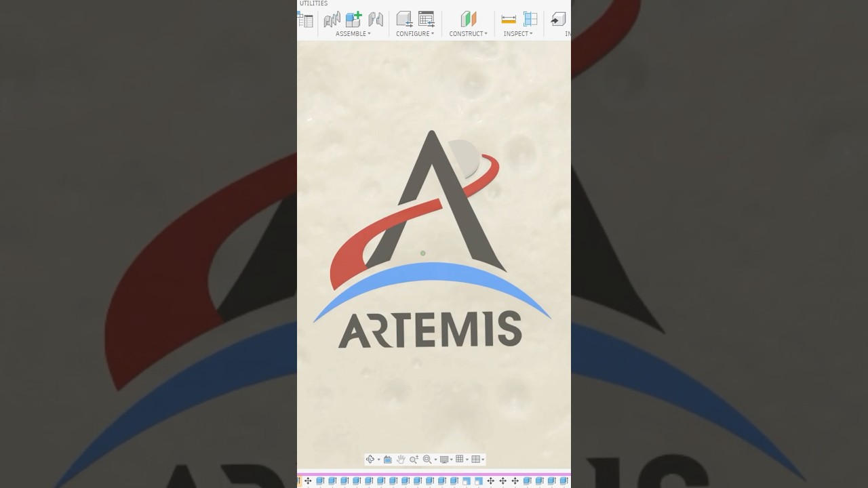Select the Offset Plane construct tool
Image resolution: width=868 pixels, height=488 pixels.
[x=469, y=20]
